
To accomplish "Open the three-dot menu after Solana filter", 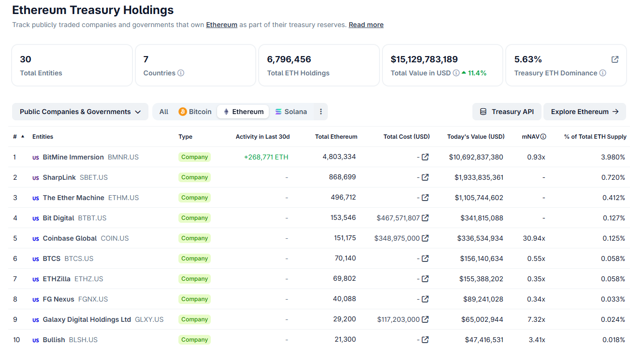I will pyautogui.click(x=321, y=111).
